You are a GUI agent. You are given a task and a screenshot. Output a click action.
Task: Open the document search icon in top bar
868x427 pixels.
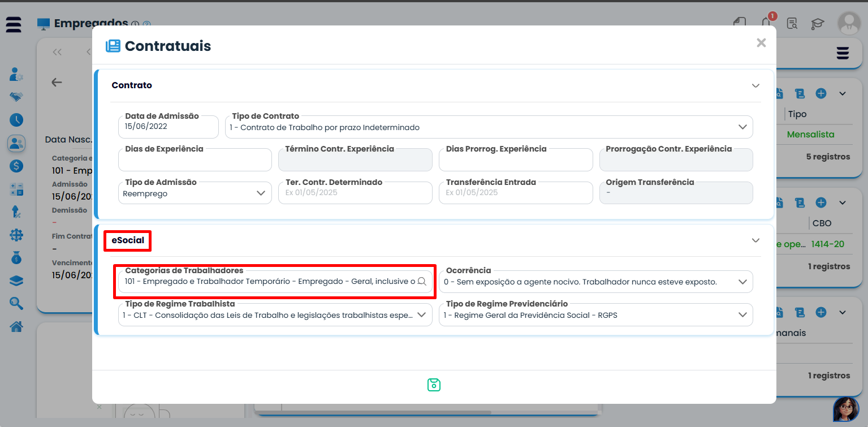[x=792, y=24]
